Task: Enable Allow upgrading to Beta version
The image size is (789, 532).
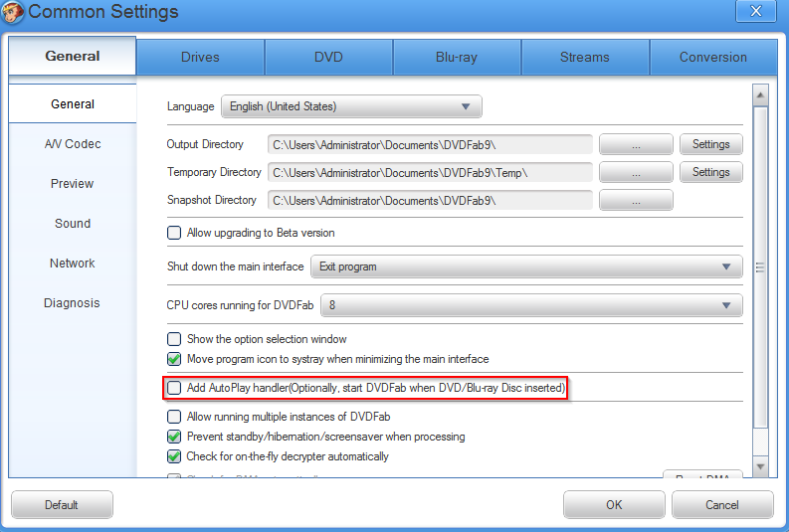Action: (174, 233)
